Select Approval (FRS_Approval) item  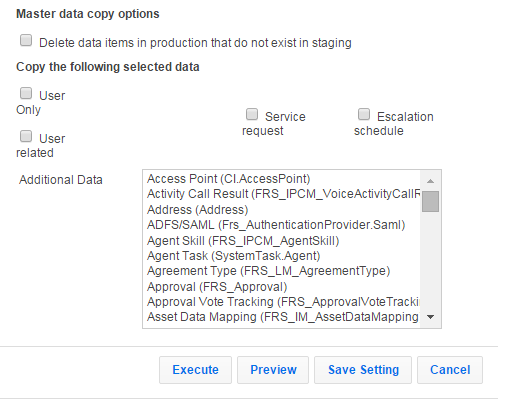282,287
